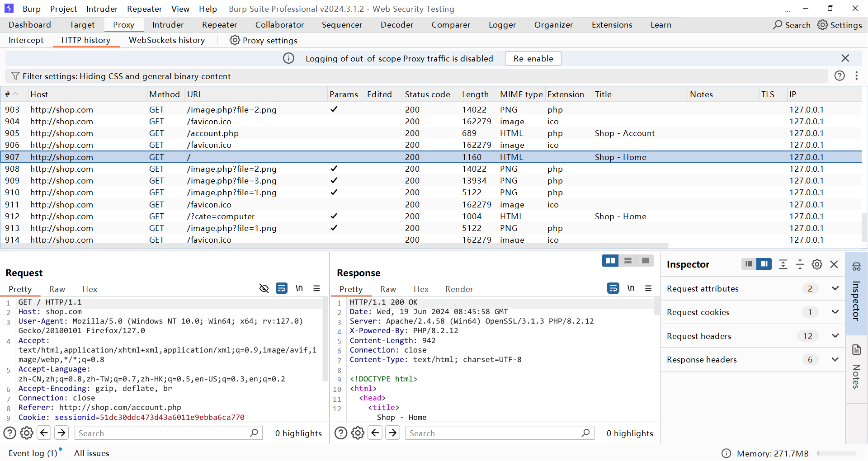Switch Request view to Hex

coord(90,289)
